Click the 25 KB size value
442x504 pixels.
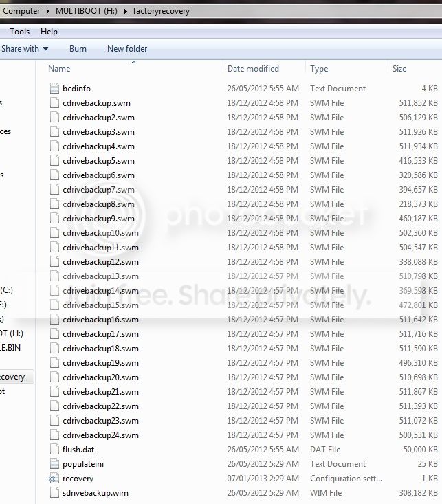point(428,464)
